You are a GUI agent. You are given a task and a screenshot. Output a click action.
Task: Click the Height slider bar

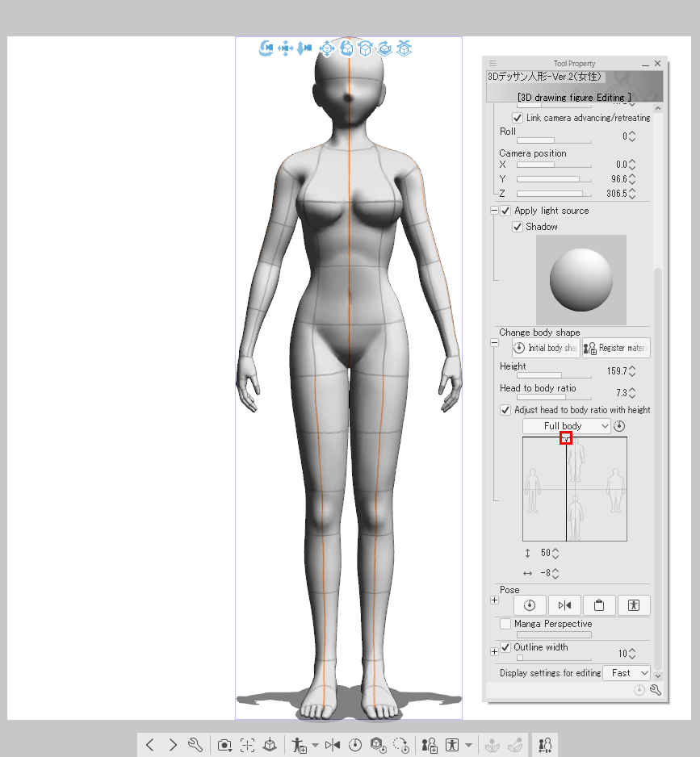[553, 375]
